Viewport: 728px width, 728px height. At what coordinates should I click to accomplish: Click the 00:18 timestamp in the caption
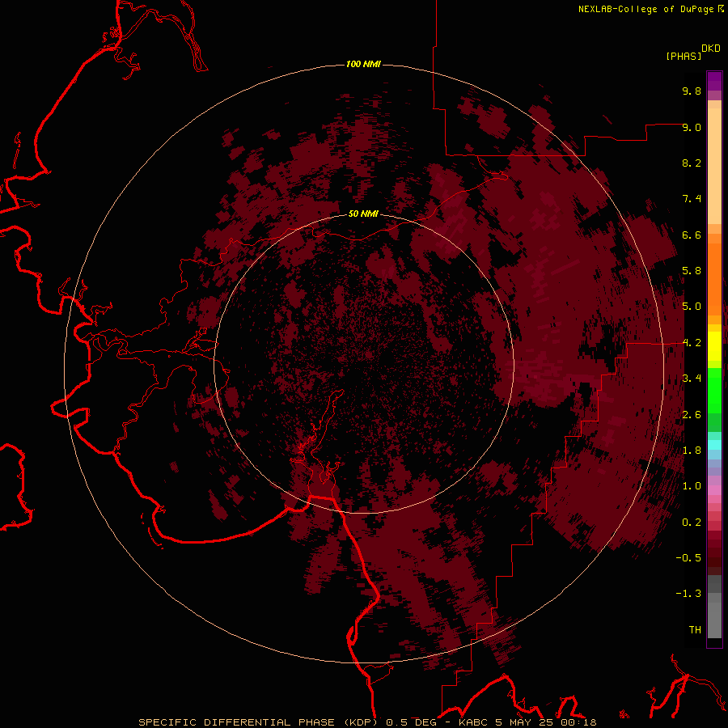pyautogui.click(x=581, y=722)
